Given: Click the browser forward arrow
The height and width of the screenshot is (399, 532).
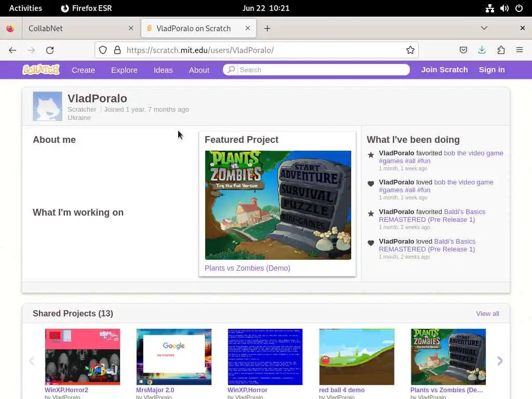Looking at the screenshot, I should click(31, 50).
